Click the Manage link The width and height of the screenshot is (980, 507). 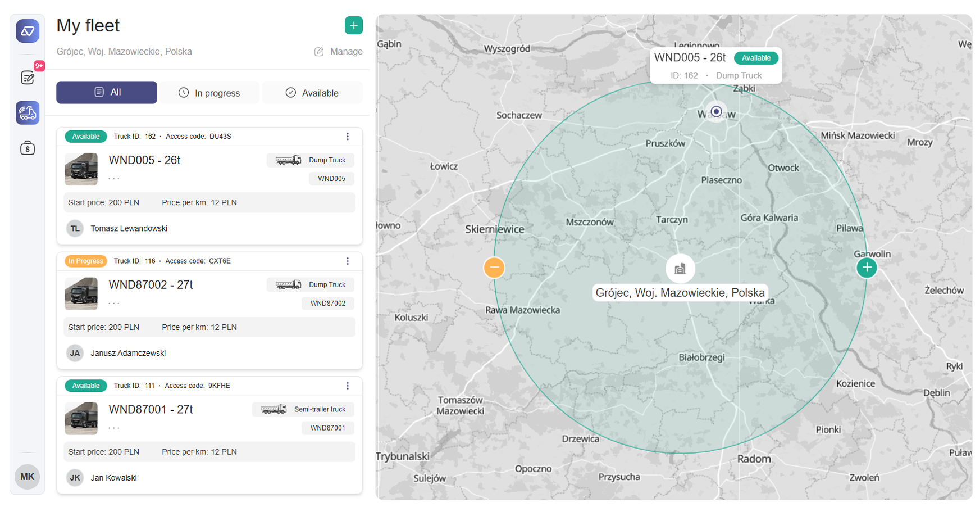(339, 52)
